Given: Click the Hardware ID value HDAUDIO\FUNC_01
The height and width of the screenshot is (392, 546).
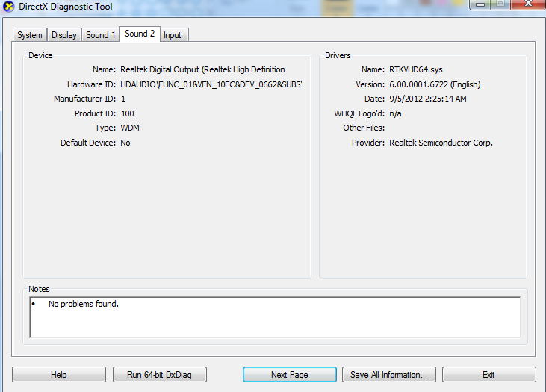Looking at the screenshot, I should point(211,84).
